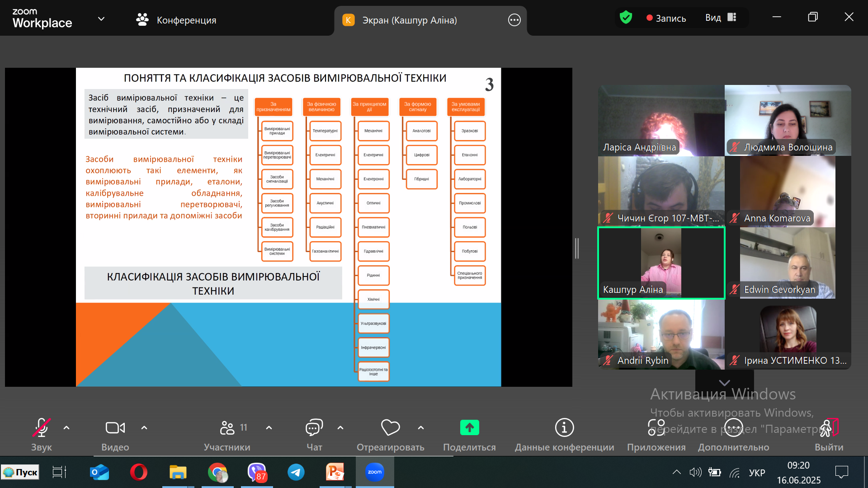Open the Участники participants panel
This screenshot has width=868, height=488.
click(227, 434)
